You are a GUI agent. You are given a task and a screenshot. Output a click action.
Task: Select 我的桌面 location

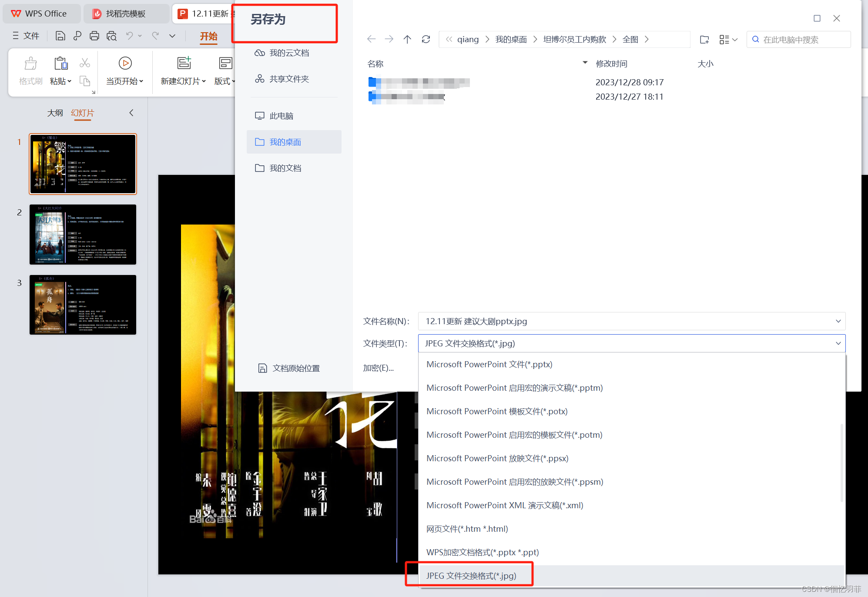pos(294,142)
